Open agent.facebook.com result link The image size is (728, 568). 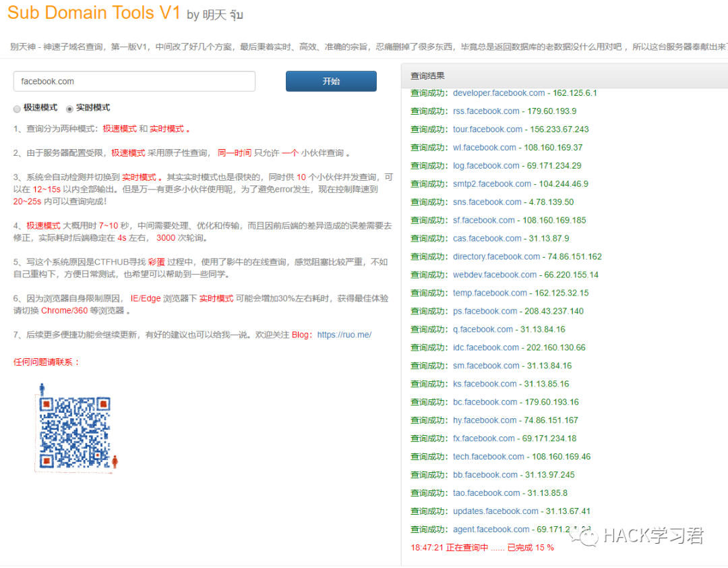tap(491, 530)
